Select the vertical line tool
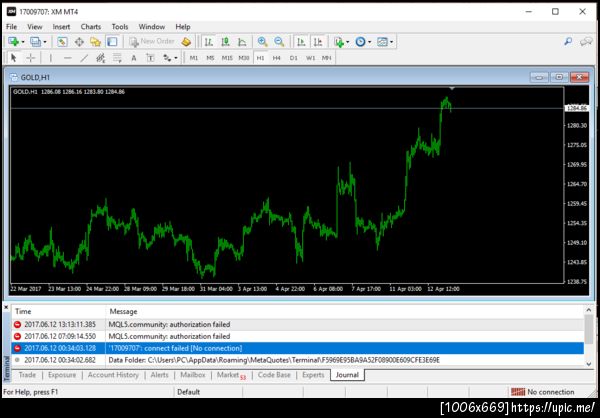This screenshot has height=418, width=600. pyautogui.click(x=51, y=58)
